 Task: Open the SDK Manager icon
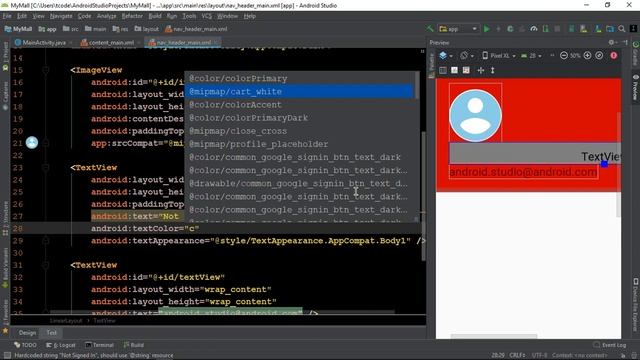[x=598, y=29]
